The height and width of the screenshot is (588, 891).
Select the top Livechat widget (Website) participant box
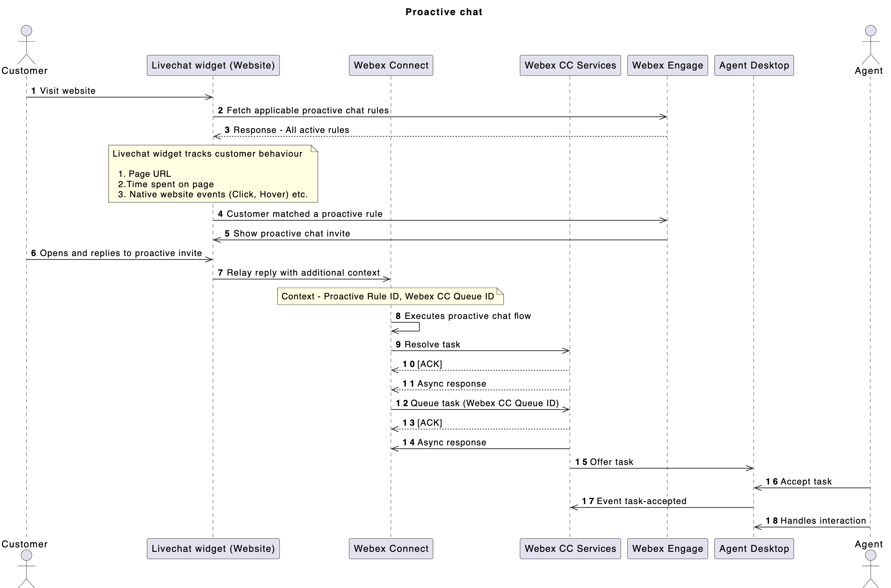[213, 65]
